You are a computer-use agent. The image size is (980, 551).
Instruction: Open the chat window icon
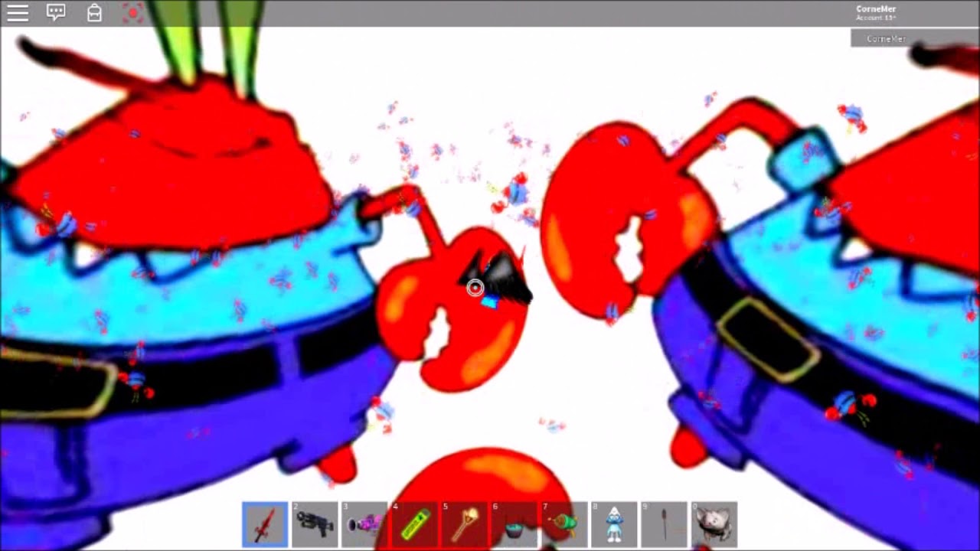pyautogui.click(x=56, y=13)
